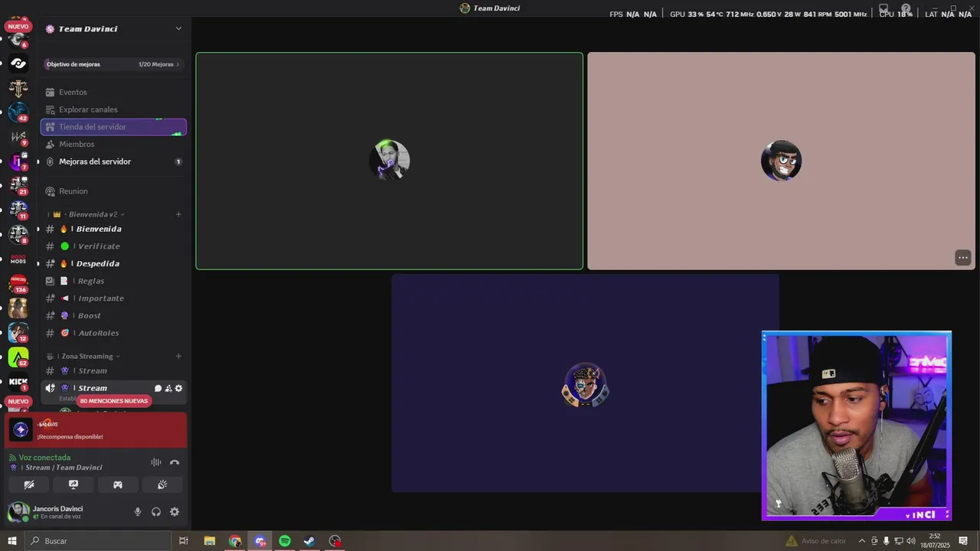Open the Voz conectada connection details
This screenshot has width=980, height=551.
(44, 458)
